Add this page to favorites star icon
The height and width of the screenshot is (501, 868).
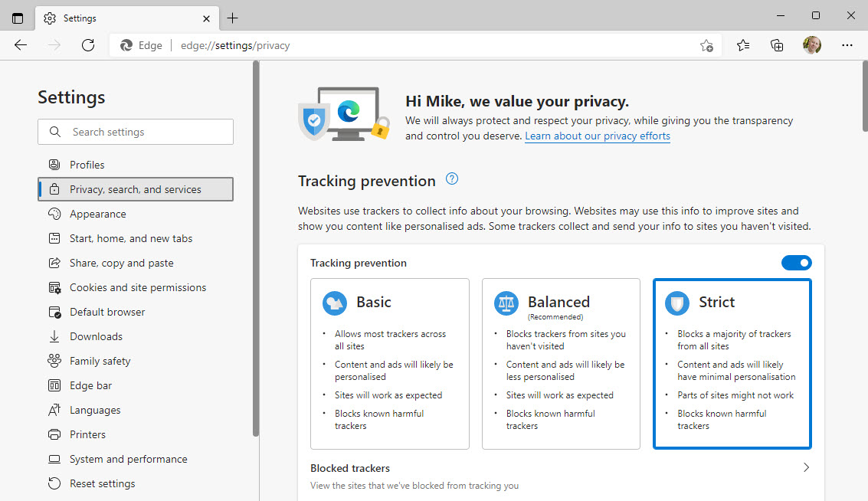click(706, 45)
